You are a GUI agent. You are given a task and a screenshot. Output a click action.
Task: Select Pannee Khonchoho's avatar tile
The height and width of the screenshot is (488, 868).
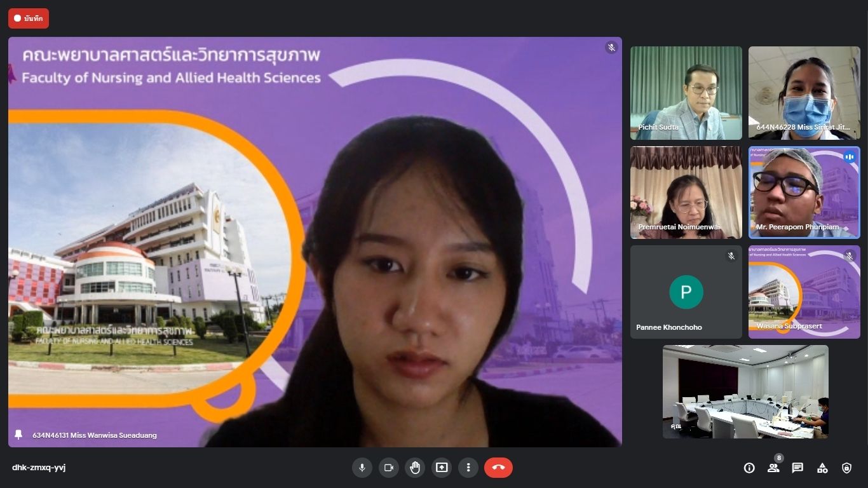[686, 292]
